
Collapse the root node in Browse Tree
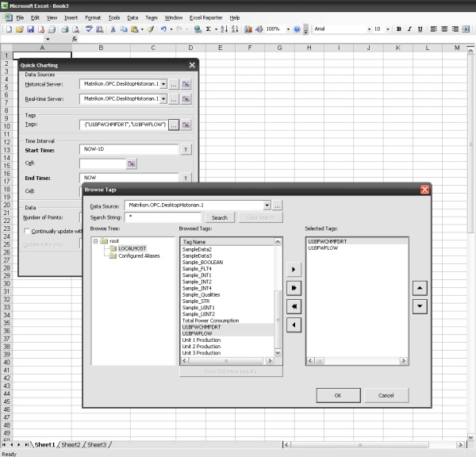[x=95, y=241]
